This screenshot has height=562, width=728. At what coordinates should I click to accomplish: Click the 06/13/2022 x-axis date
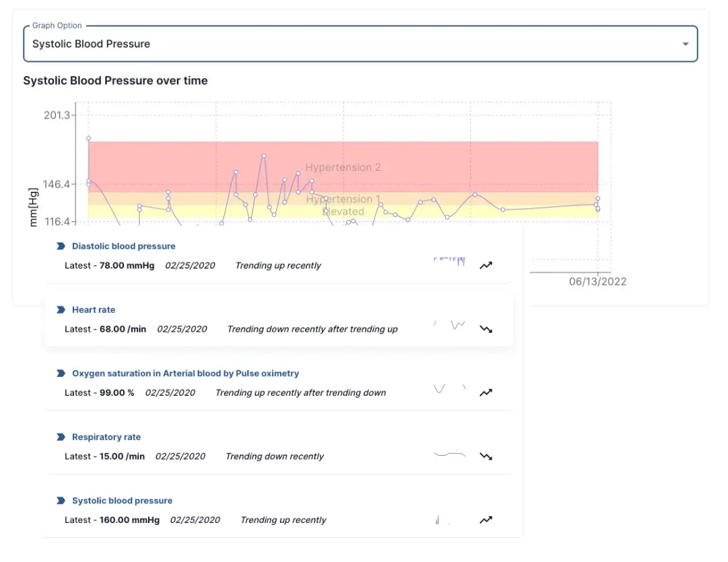597,282
